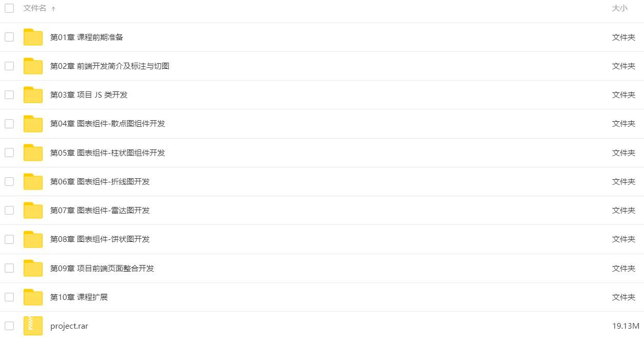Open 第06章 图表组件-折线图开发 folder
Screen dimensions: 644x340
tap(100, 181)
